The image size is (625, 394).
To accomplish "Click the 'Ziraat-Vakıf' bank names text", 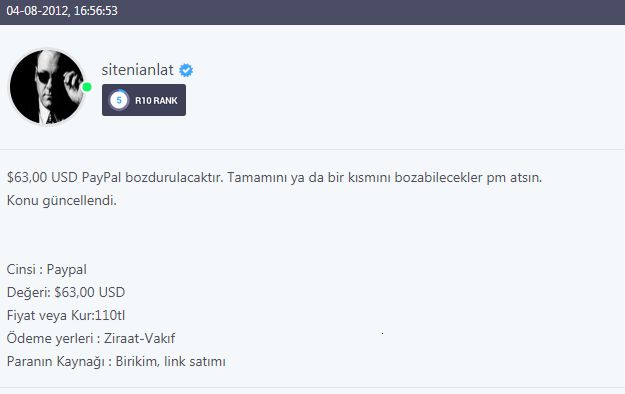I will 140,339.
